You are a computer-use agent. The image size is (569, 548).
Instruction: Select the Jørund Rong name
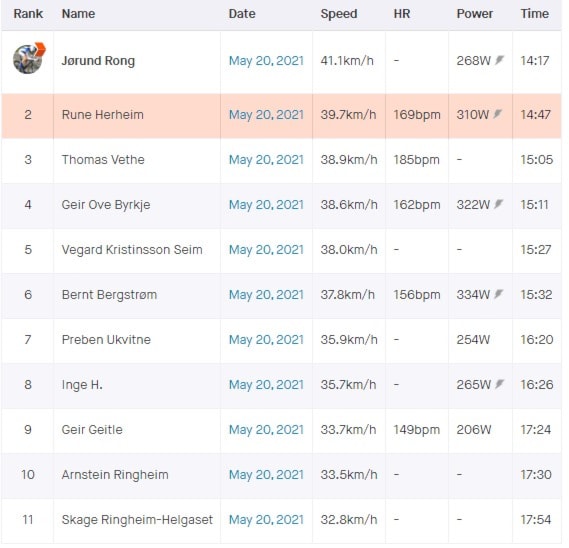point(98,61)
